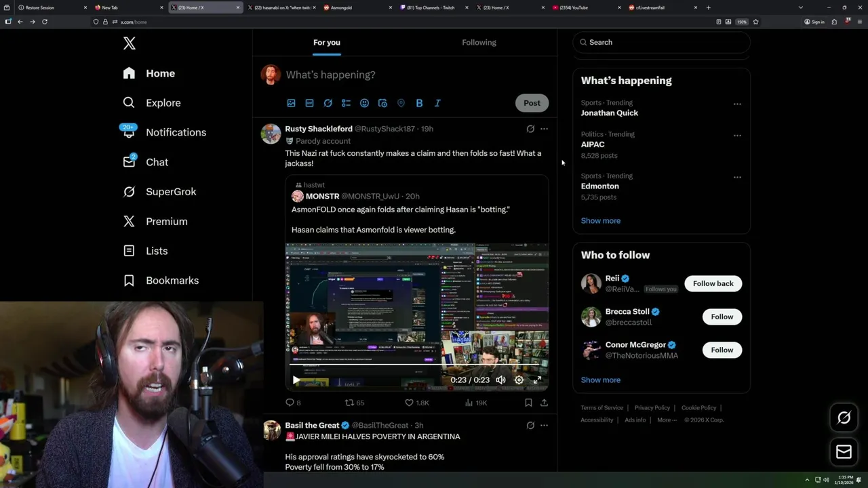Viewport: 868px width, 488px height.
Task: Follow Conor McGregor
Action: click(722, 350)
